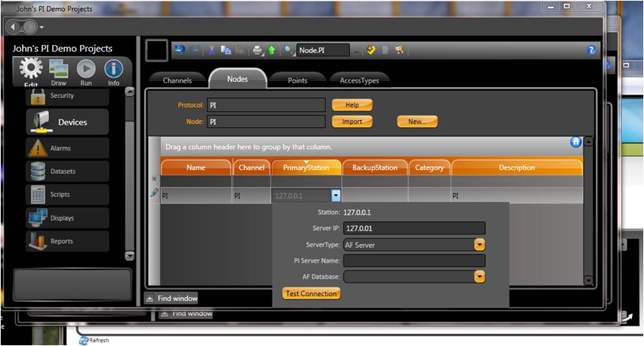Image resolution: width=644 pixels, height=346 pixels.
Task: Click the home icon above the grid
Action: (575, 142)
